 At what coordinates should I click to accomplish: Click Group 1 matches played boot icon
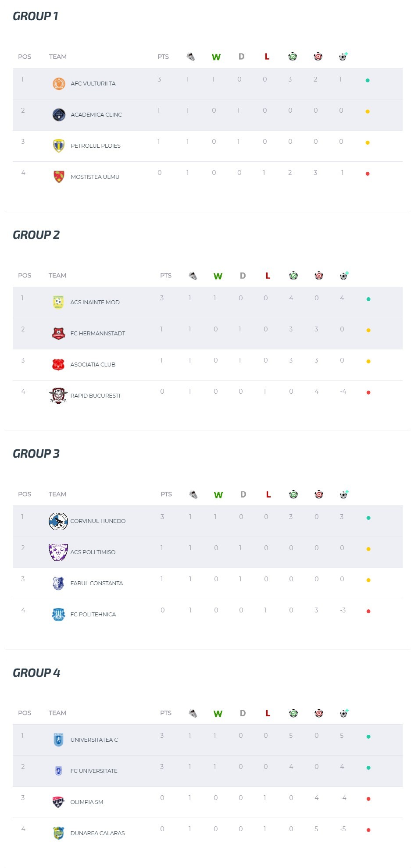191,57
